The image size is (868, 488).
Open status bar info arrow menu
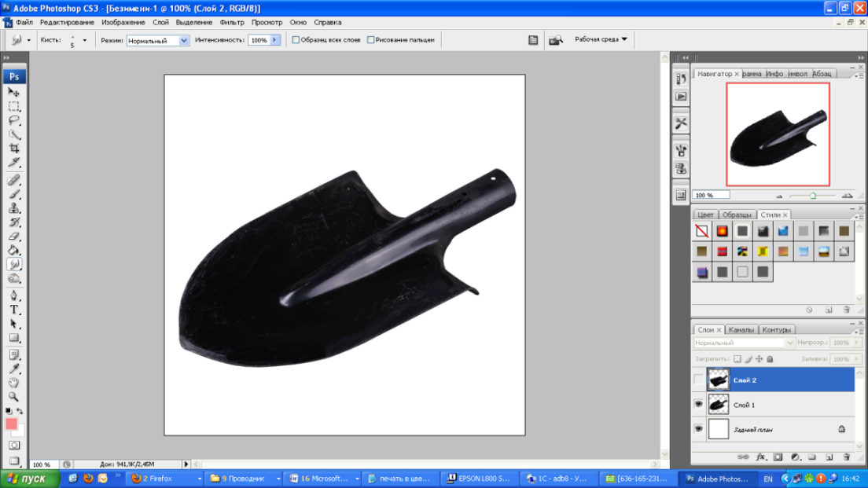pyautogui.click(x=186, y=464)
